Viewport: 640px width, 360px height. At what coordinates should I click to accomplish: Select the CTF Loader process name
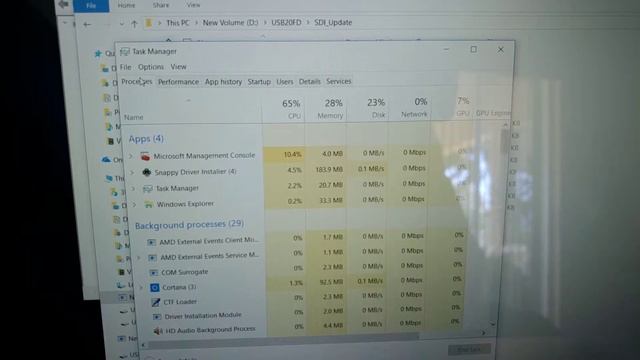click(x=180, y=302)
